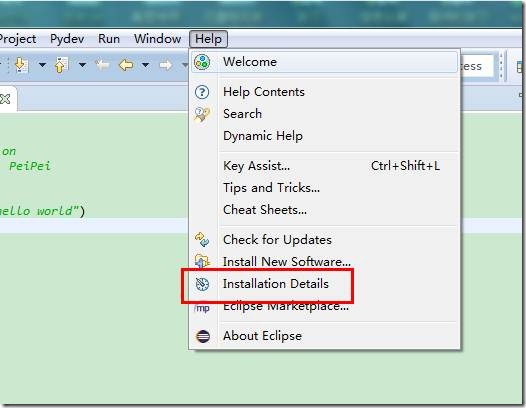
Task: Click the PeiPei text in editor
Action: (x=30, y=166)
